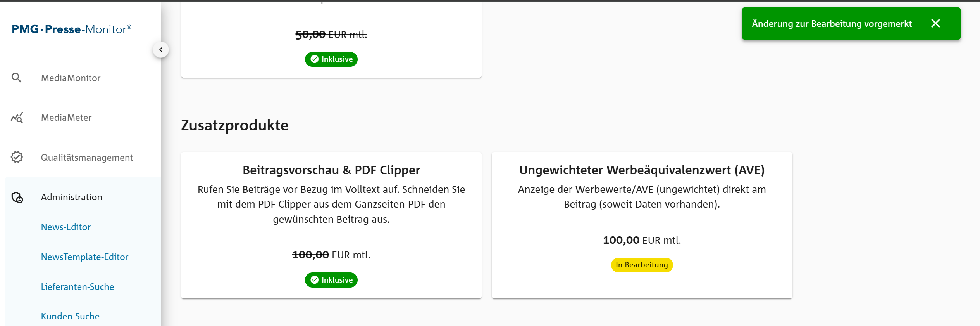This screenshot has width=980, height=326.
Task: Collapse the sidebar with chevron button
Action: coord(161,50)
